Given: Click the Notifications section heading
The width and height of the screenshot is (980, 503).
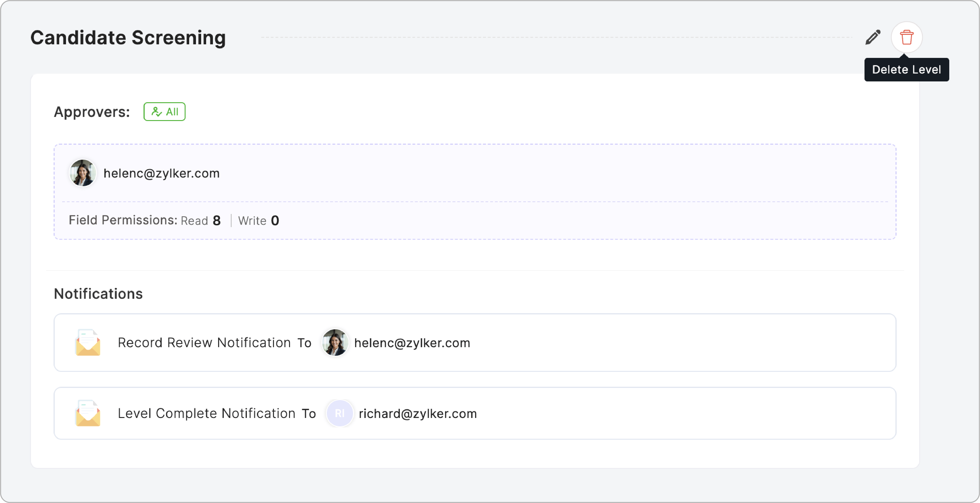Looking at the screenshot, I should point(98,294).
